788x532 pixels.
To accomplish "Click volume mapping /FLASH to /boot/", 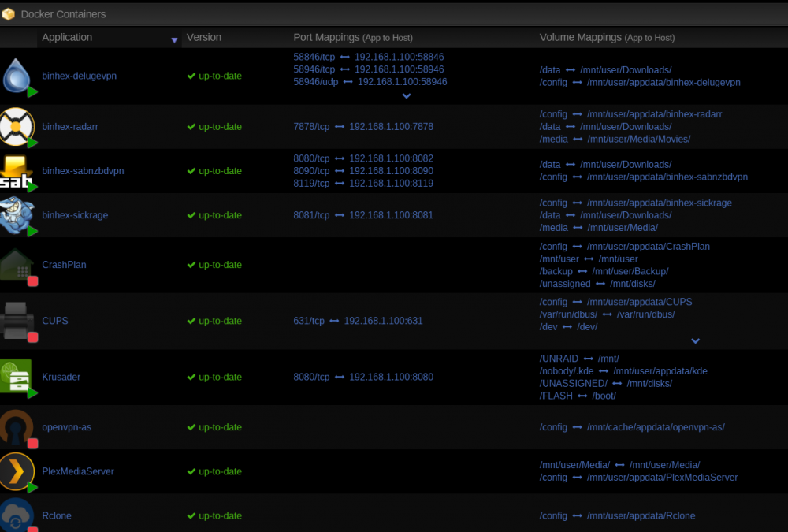I will point(578,396).
